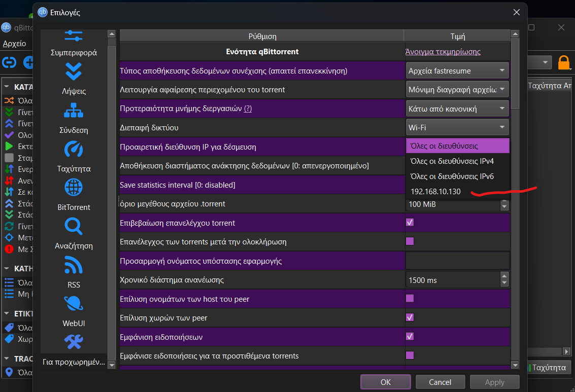This screenshot has height=392, width=575.
Task: Toggle Επανέλεγχος των torrents μετά την ολοκλήρωση
Action: click(x=410, y=241)
